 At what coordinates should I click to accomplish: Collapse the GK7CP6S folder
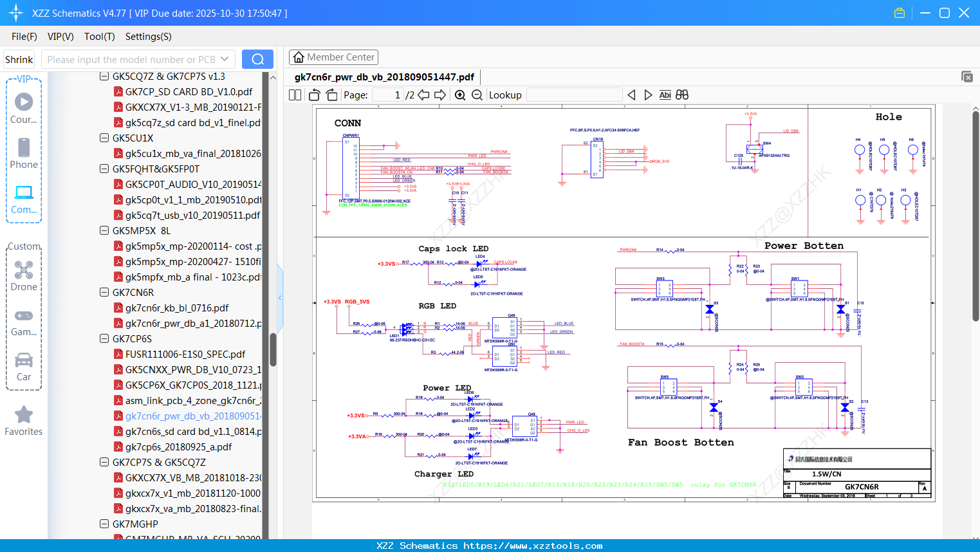[104, 338]
